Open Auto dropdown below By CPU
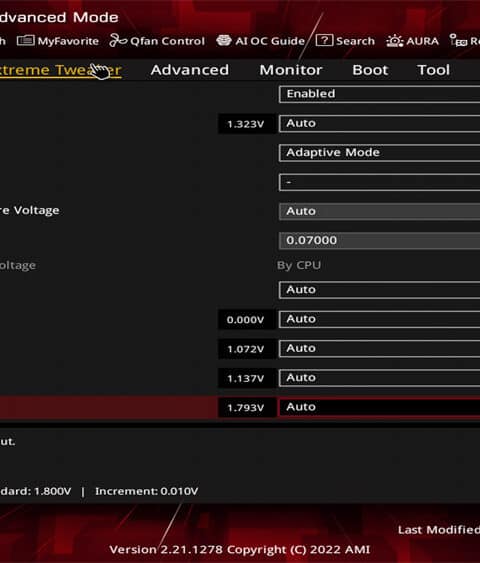Image resolution: width=480 pixels, height=563 pixels. pyautogui.click(x=379, y=290)
